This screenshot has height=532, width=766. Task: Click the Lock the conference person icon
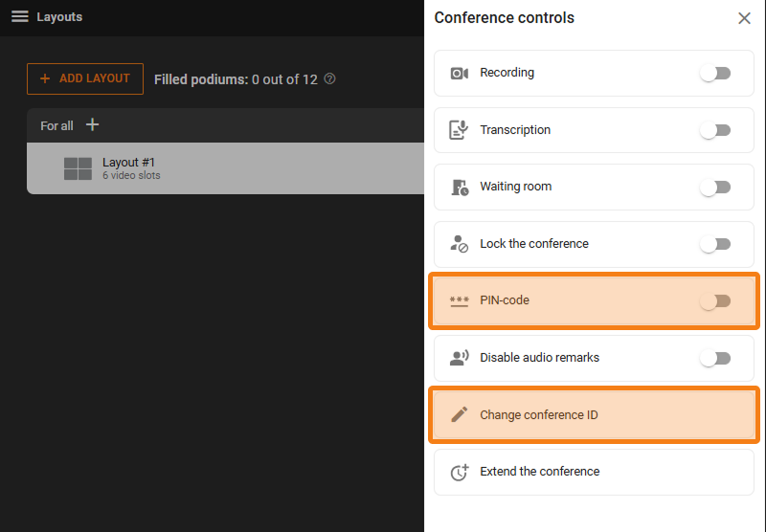coord(459,244)
